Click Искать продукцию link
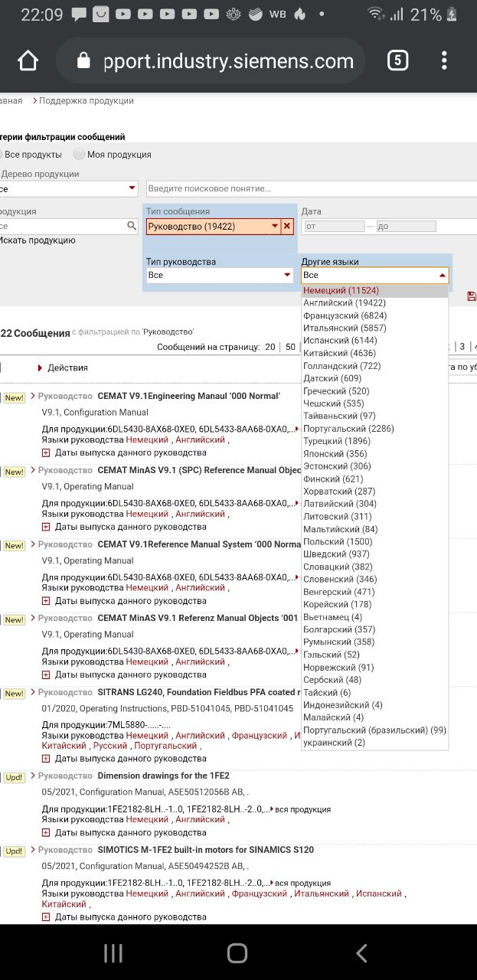 (38, 240)
